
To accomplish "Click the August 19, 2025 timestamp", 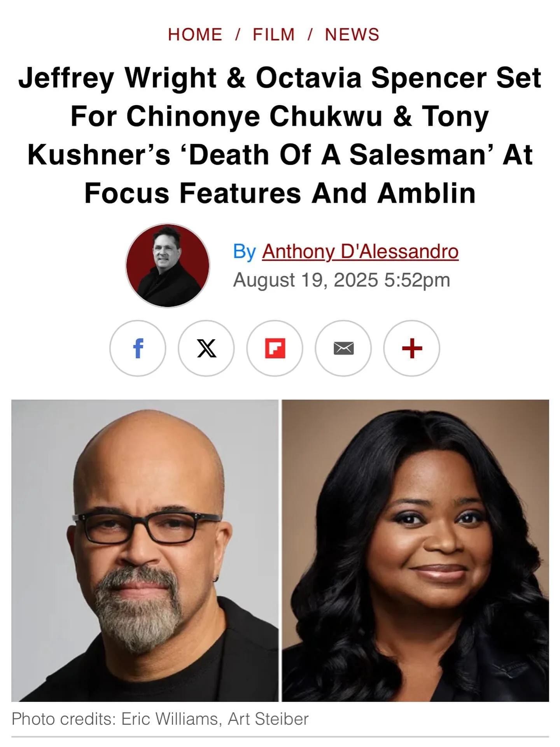I will [x=341, y=280].
